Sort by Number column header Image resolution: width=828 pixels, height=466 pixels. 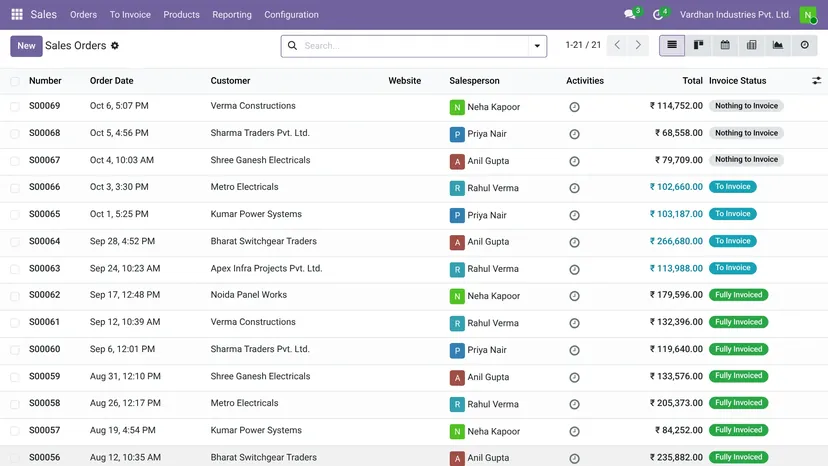tap(45, 81)
